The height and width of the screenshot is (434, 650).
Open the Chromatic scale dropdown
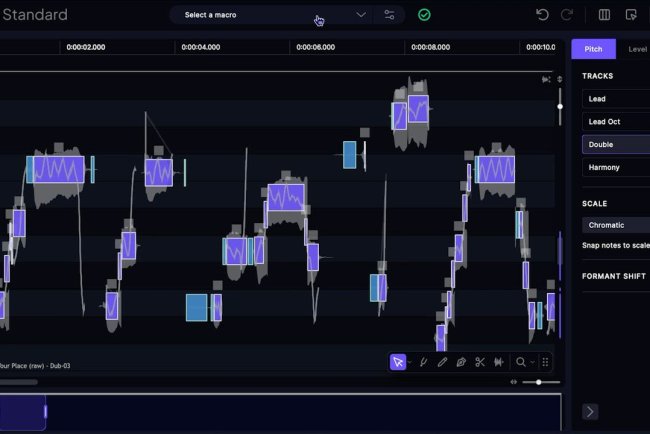(x=616, y=225)
